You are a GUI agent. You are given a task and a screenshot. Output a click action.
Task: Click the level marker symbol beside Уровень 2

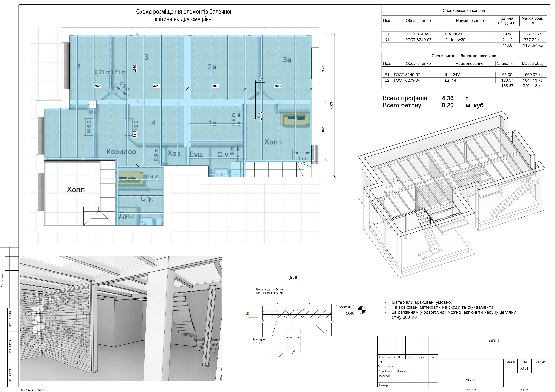[362, 310]
